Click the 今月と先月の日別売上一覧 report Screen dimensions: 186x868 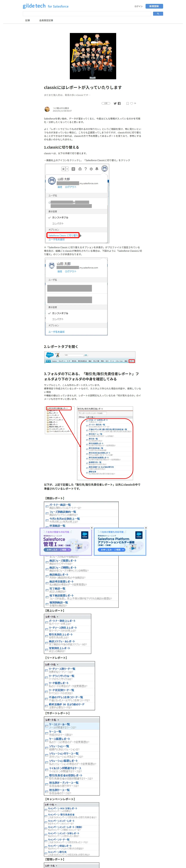point(64,519)
